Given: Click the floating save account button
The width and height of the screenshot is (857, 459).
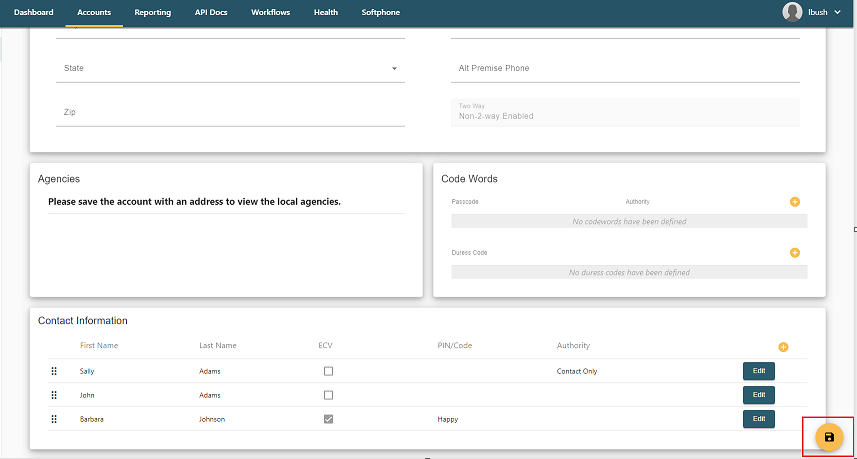Looking at the screenshot, I should click(828, 437).
